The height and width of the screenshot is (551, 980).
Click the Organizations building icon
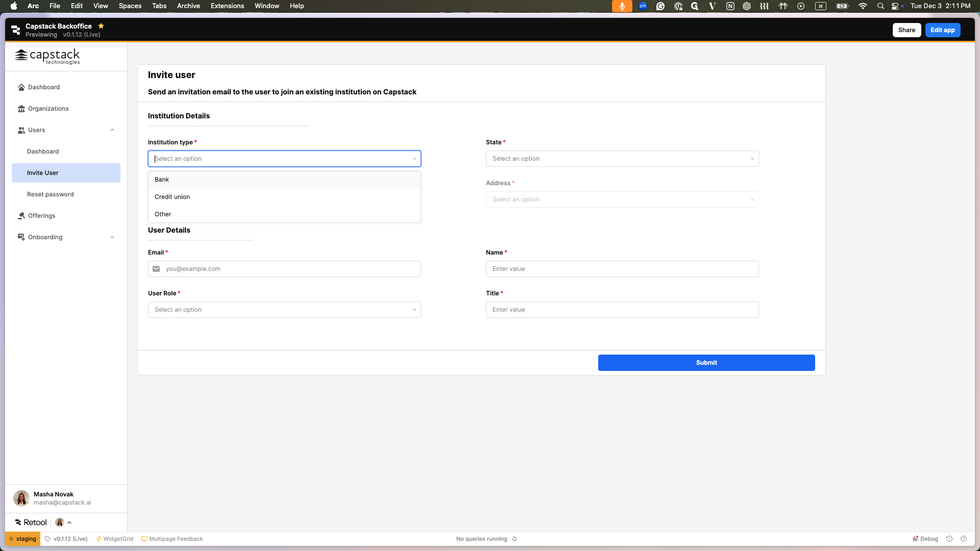[21, 109]
